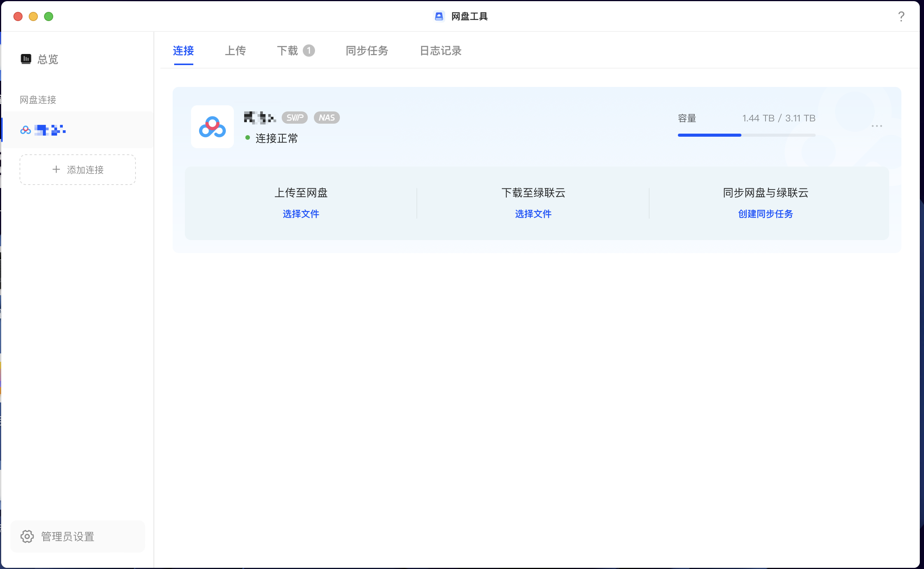Click the help question mark icon
This screenshot has height=569, width=924.
901,16
